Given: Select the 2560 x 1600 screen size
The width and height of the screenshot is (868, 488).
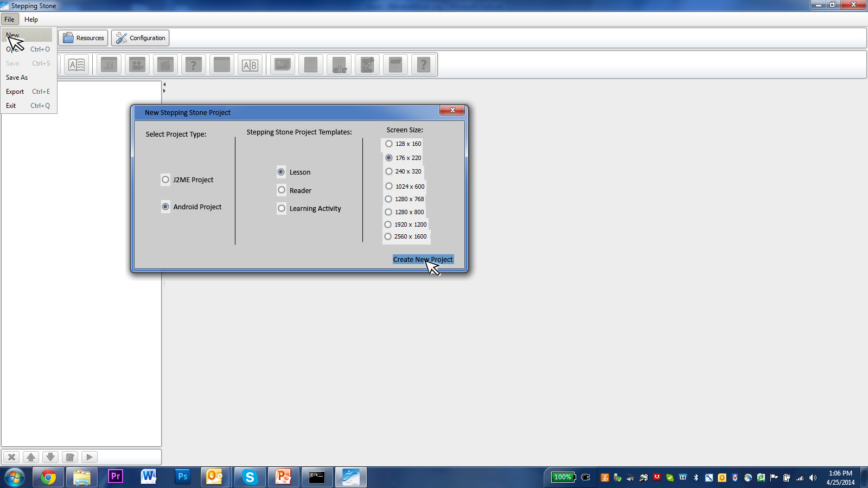Looking at the screenshot, I should click(388, 236).
